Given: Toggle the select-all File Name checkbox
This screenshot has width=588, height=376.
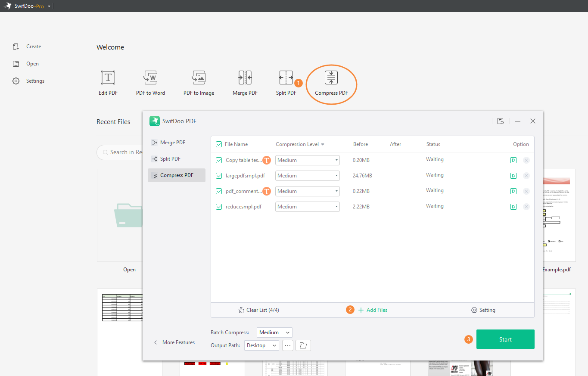Looking at the screenshot, I should (219, 144).
